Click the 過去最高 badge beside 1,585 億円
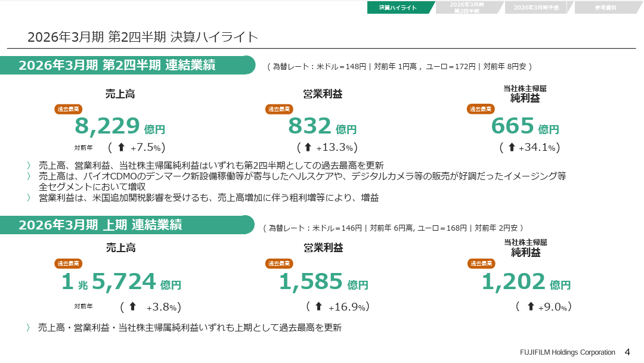 (279, 263)
